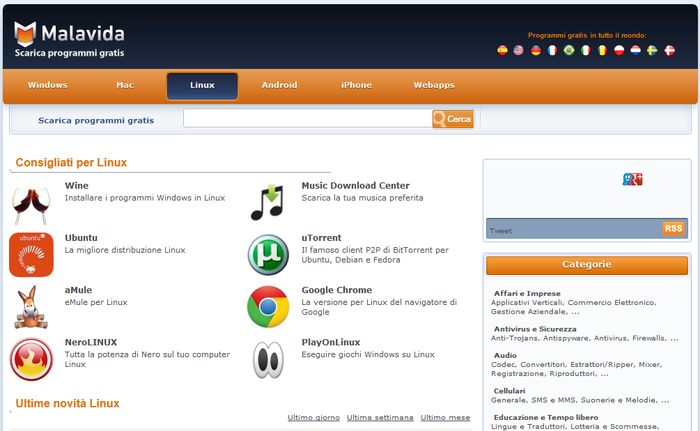Pick the Italian flag icon

(x=586, y=50)
